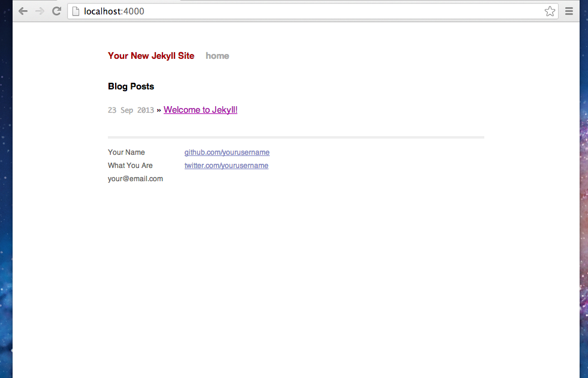
Task: Reload the page with the refresh icon
Action: pyautogui.click(x=56, y=11)
